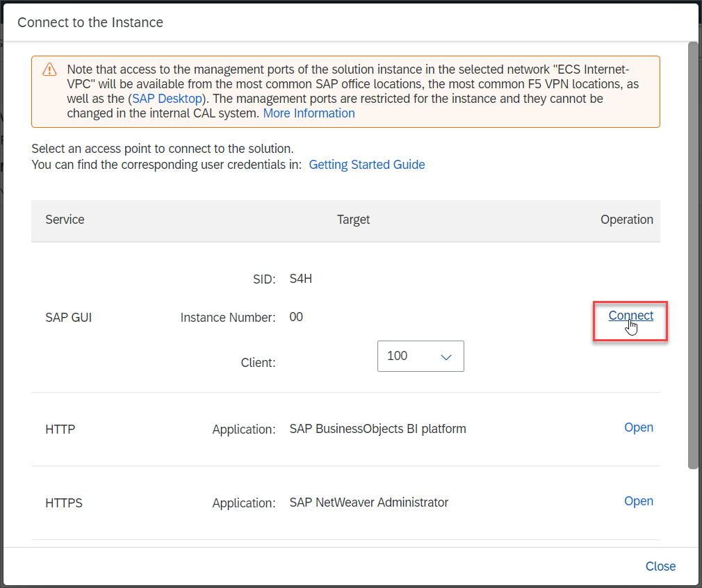This screenshot has width=702, height=588.
Task: Click the Instance Number: label
Action: click(228, 318)
